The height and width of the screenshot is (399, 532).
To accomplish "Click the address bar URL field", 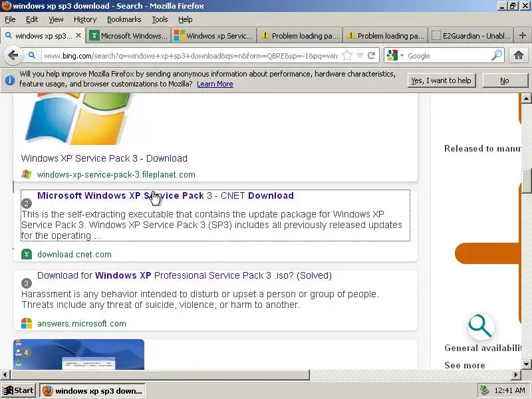I will [192, 56].
